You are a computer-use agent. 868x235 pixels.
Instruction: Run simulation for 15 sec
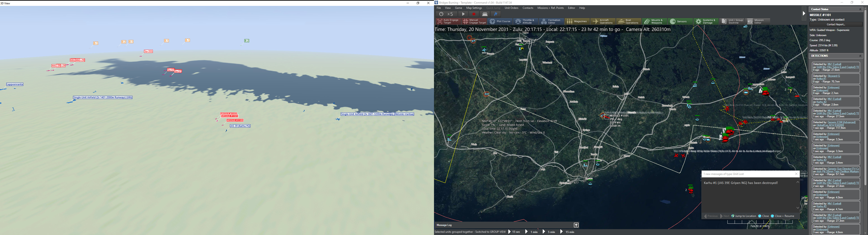514,232
